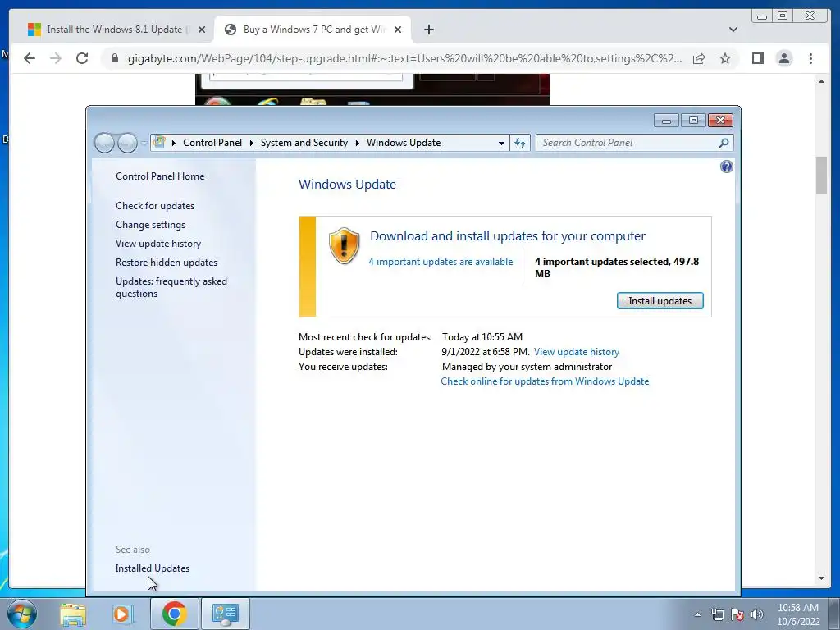The width and height of the screenshot is (840, 630).
Task: Close the Install Windows 8.1 Update tab
Action: (x=202, y=30)
